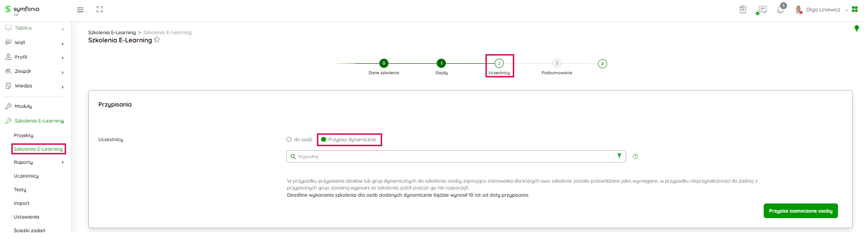The height and width of the screenshot is (239, 868).
Task: Open the green apps grid icon
Action: (x=855, y=9)
